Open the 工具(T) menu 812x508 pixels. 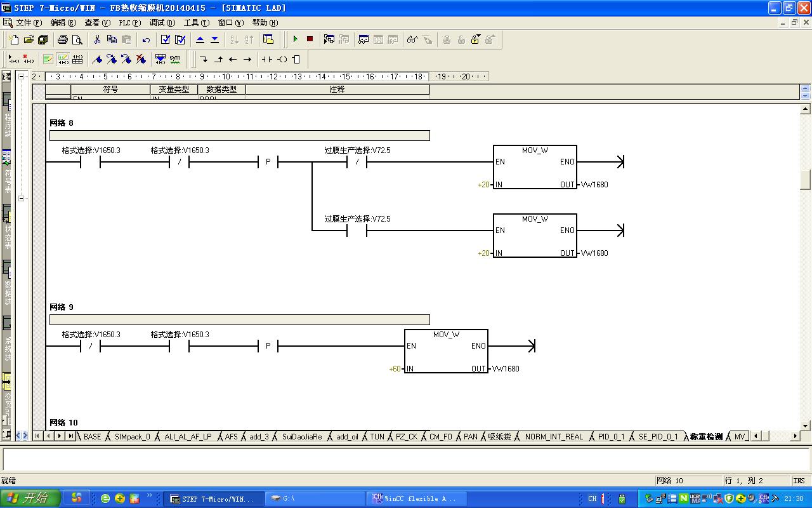[196, 23]
